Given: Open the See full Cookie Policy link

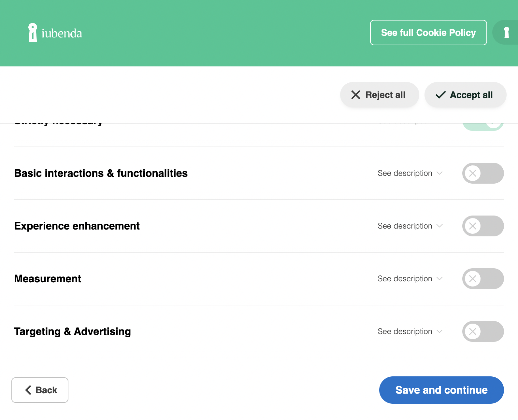Looking at the screenshot, I should coord(428,33).
